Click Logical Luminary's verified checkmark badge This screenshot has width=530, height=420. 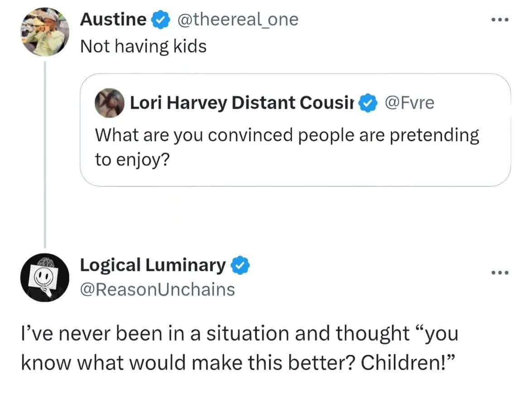240,266
